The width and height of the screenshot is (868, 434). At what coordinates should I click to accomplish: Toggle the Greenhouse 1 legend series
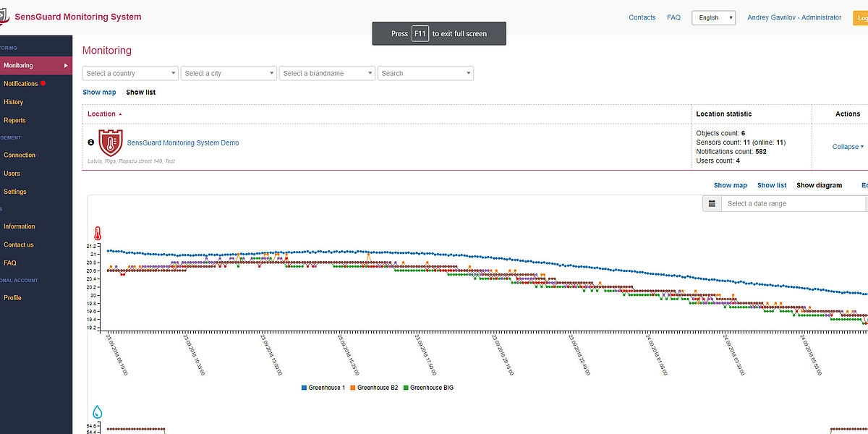(x=323, y=388)
